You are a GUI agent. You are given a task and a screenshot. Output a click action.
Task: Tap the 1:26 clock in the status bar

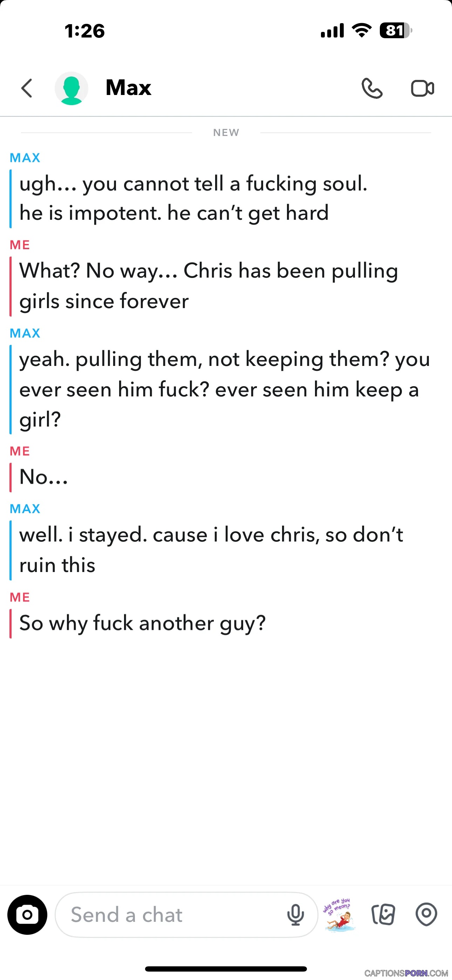click(x=84, y=31)
